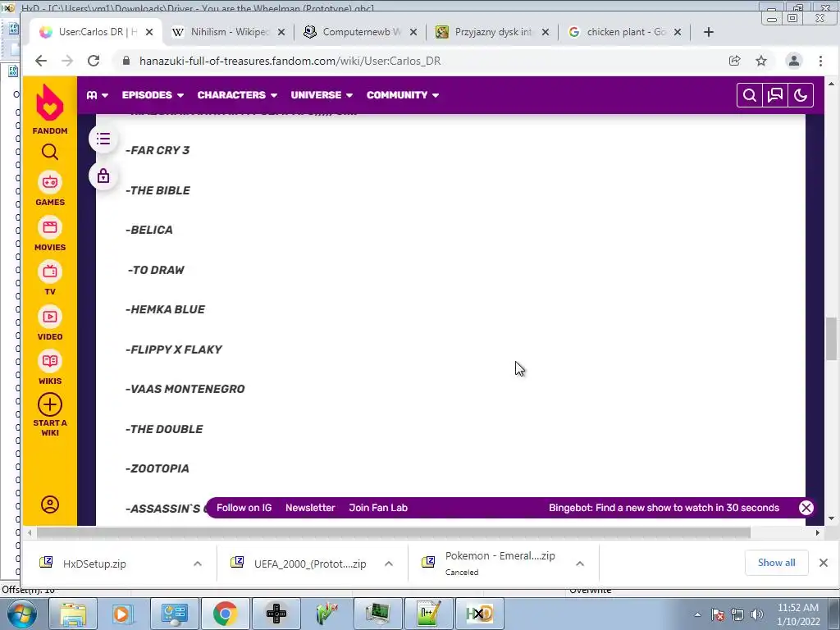The image size is (840, 630).
Task: Open File Explorer from taskbar
Action: pos(73,614)
